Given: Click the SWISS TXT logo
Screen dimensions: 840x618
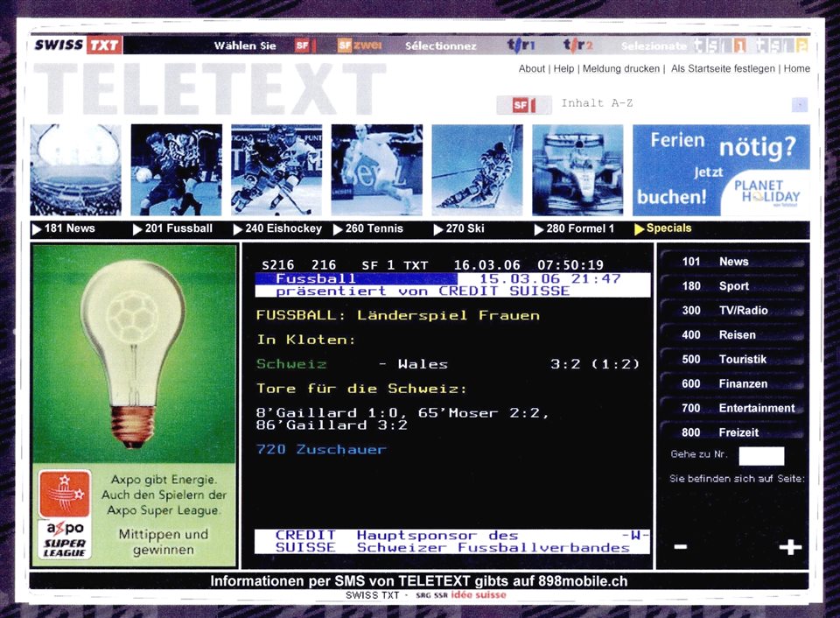Looking at the screenshot, I should click(x=77, y=45).
